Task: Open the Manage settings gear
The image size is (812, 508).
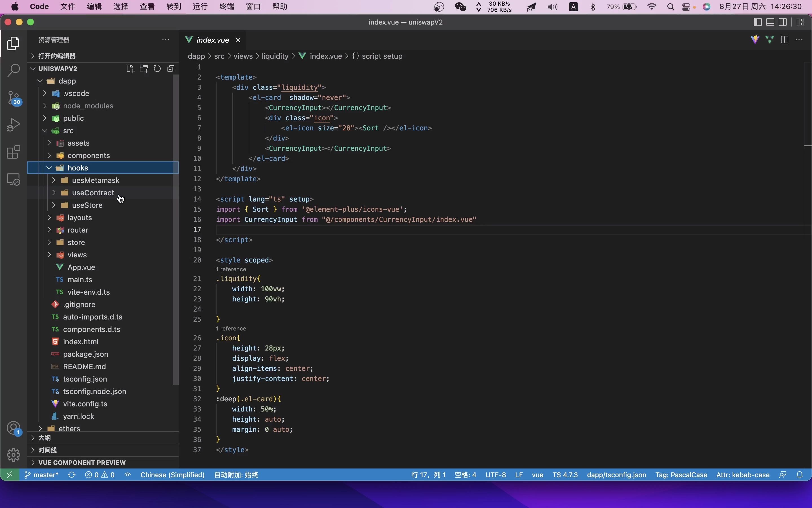Action: 14,455
